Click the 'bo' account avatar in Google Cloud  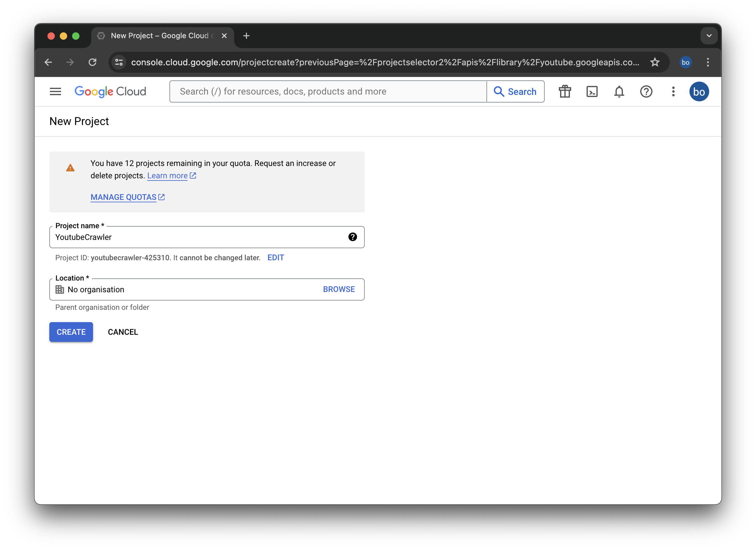[699, 91]
